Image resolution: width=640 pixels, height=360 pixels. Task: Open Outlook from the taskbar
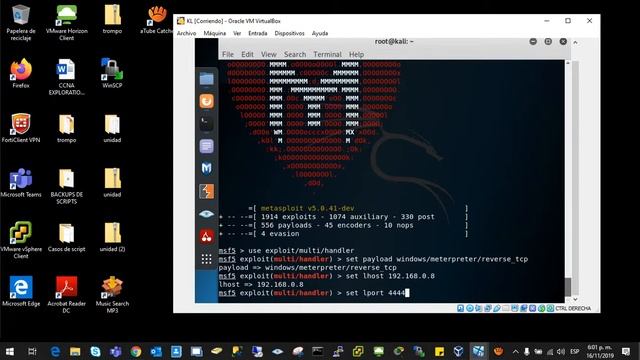(156, 351)
